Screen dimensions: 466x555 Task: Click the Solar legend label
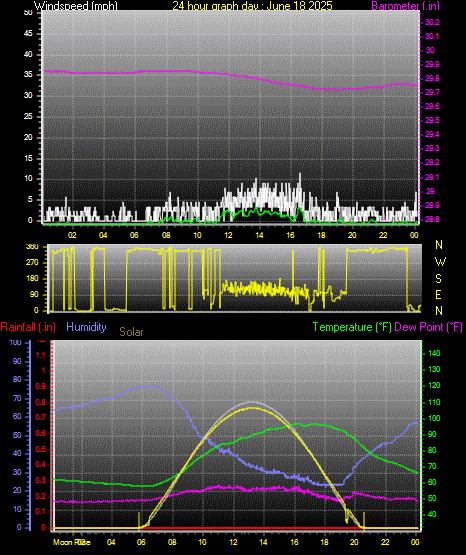pyautogui.click(x=131, y=332)
